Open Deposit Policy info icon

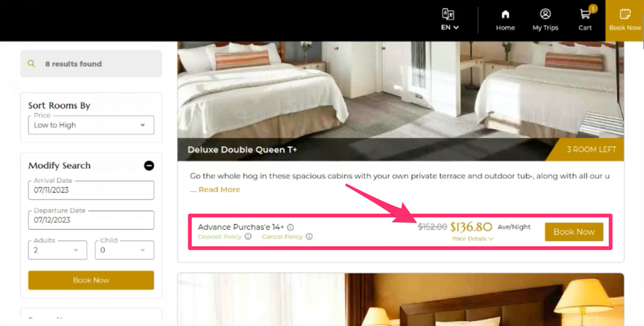(x=248, y=236)
